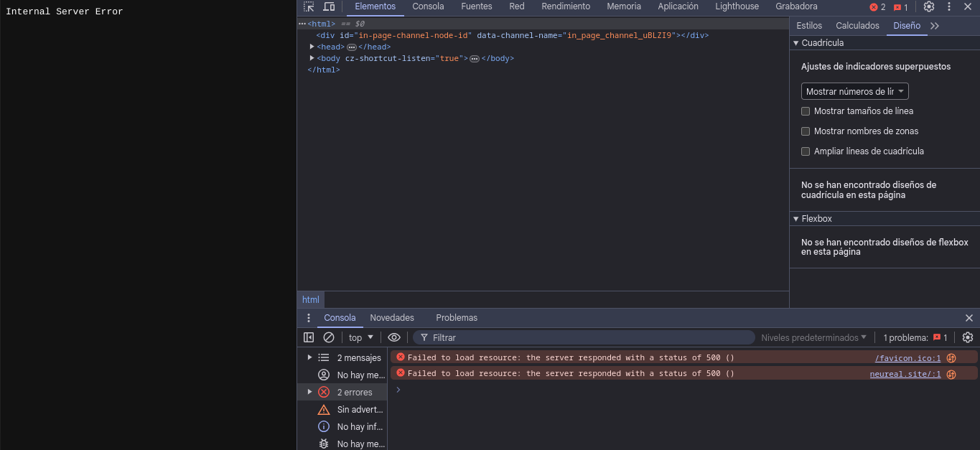Select the 'No hay inf...' info filter
The width and height of the screenshot is (980, 450).
tap(342, 426)
